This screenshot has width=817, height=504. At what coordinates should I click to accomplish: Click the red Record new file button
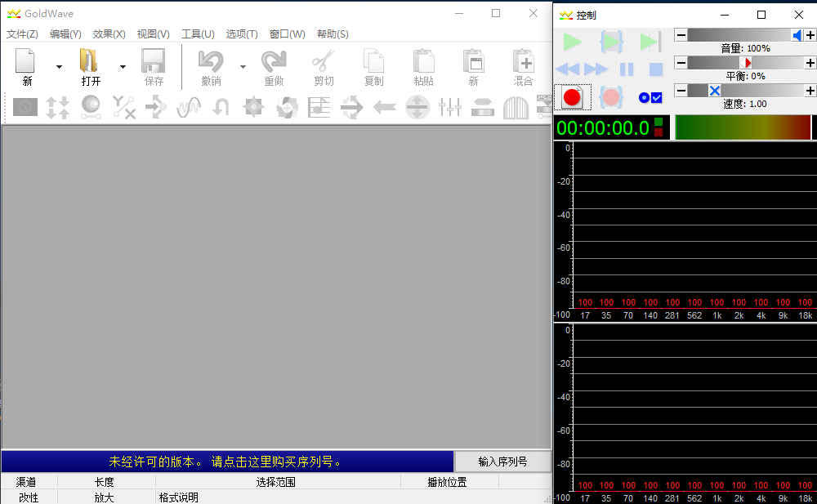tap(572, 97)
